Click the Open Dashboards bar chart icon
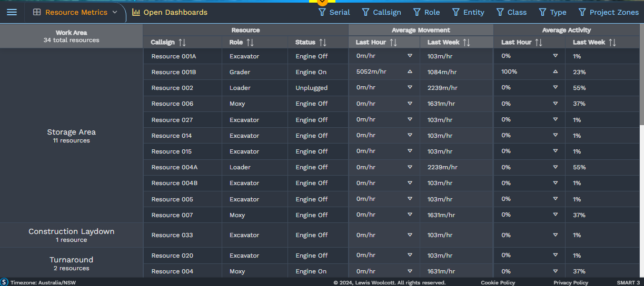Screen dimensions: 644x286 pos(136,12)
